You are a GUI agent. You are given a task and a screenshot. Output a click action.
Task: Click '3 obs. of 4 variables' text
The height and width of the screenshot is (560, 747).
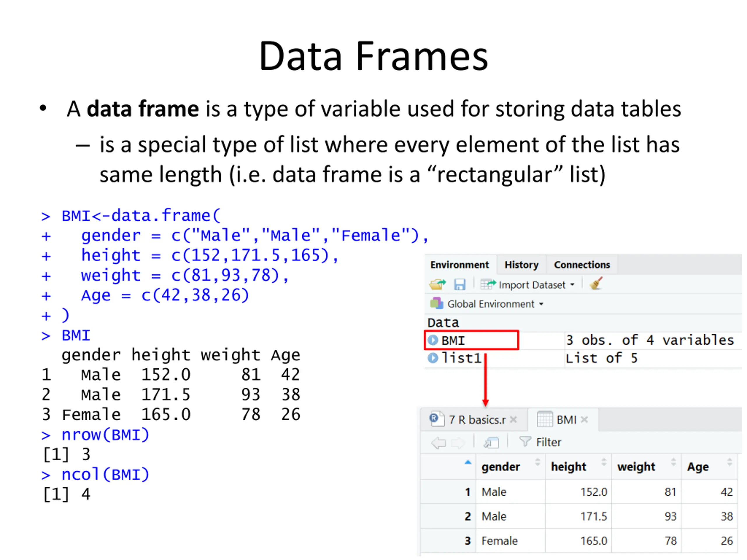[650, 340]
